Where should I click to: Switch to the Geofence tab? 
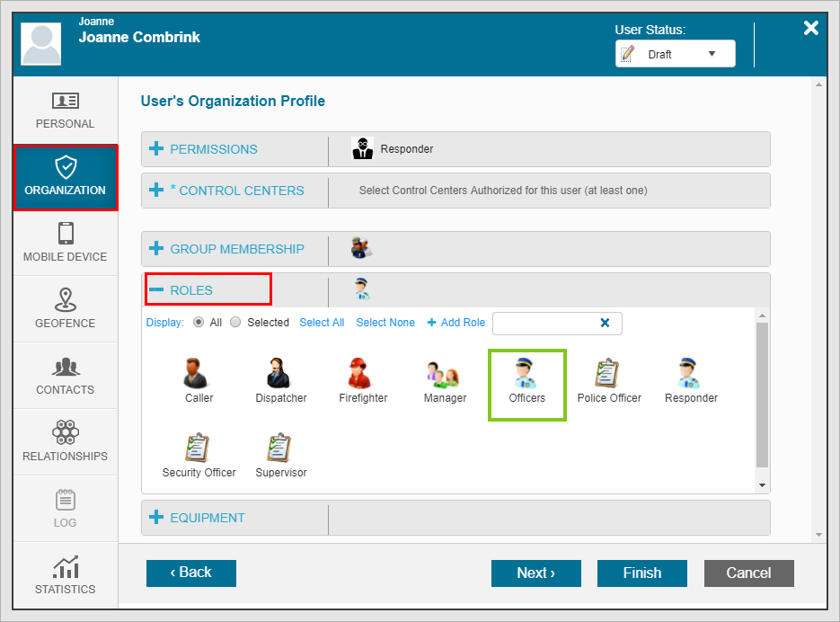click(x=65, y=309)
